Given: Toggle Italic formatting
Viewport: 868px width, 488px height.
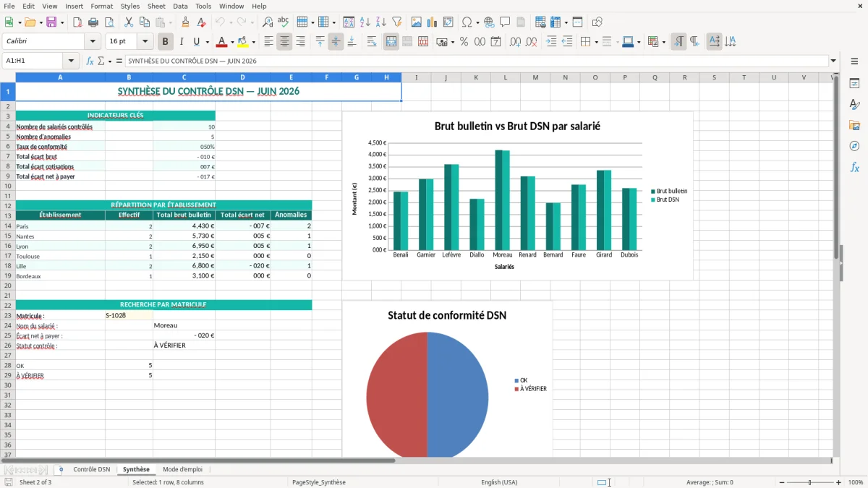Looking at the screenshot, I should [x=182, y=42].
